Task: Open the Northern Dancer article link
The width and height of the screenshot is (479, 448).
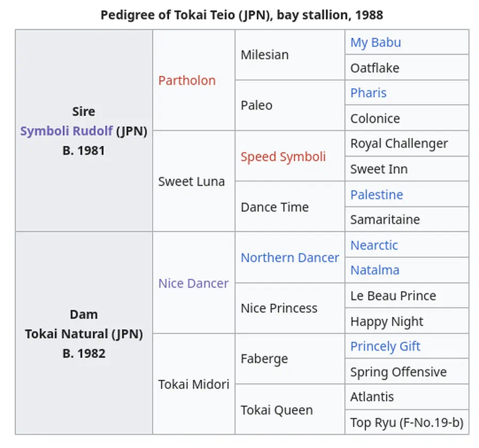Action: [290, 258]
